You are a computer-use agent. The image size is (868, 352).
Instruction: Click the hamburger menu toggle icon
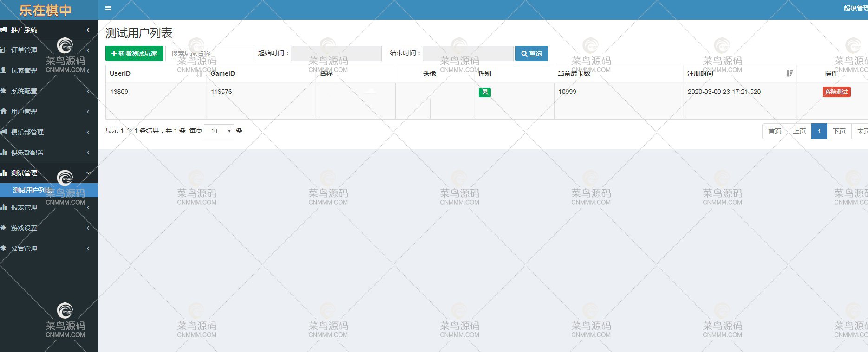pyautogui.click(x=108, y=8)
